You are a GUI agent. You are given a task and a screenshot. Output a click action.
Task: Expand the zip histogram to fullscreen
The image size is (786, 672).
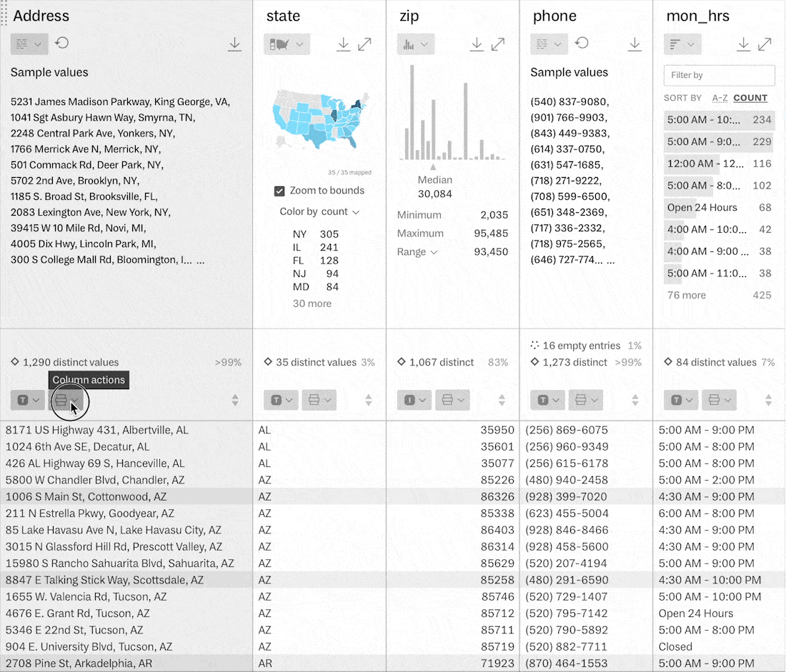pyautogui.click(x=498, y=44)
